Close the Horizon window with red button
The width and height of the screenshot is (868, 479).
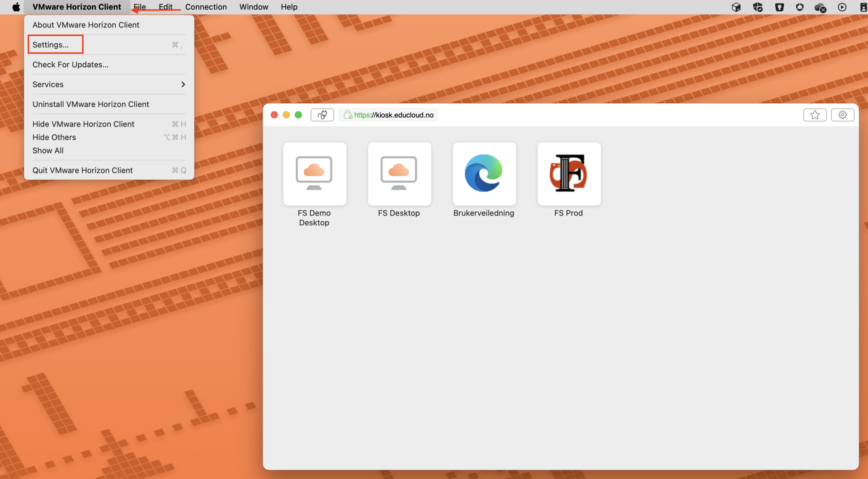pos(274,115)
